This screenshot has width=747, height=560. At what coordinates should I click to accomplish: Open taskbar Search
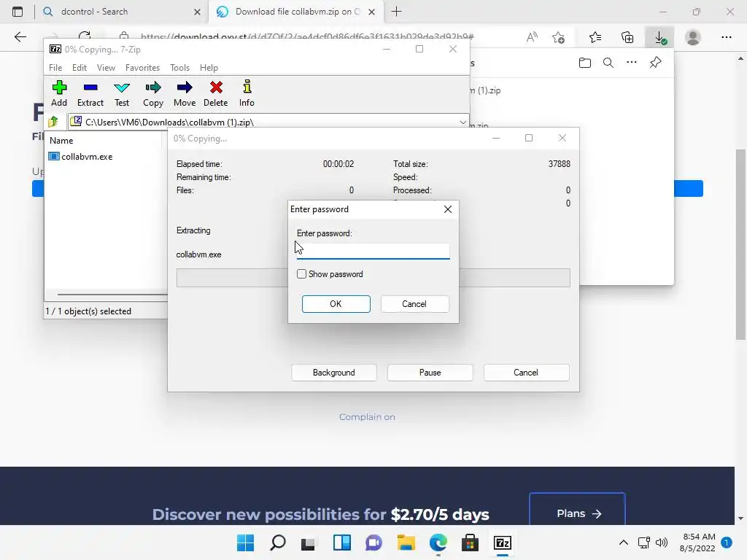coord(278,542)
